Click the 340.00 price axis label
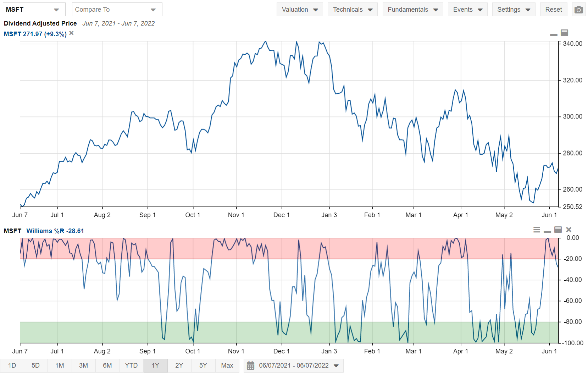The image size is (588, 374). 572,44
